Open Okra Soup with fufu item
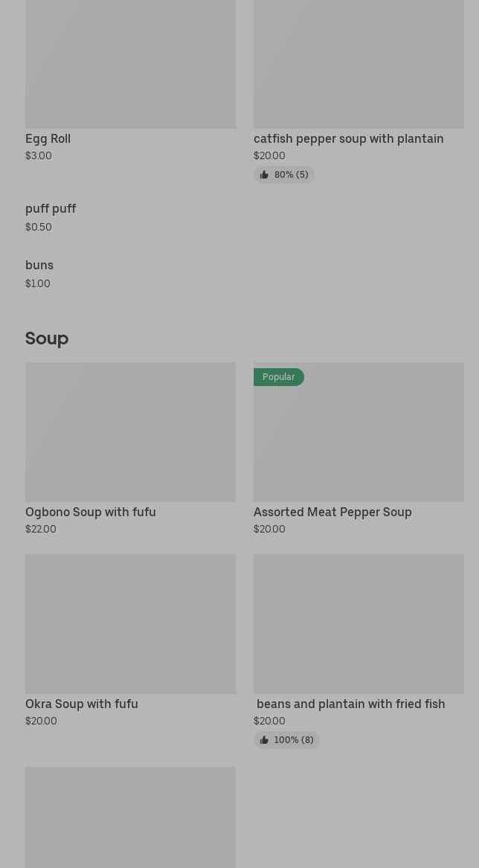479x868 pixels. [x=82, y=704]
